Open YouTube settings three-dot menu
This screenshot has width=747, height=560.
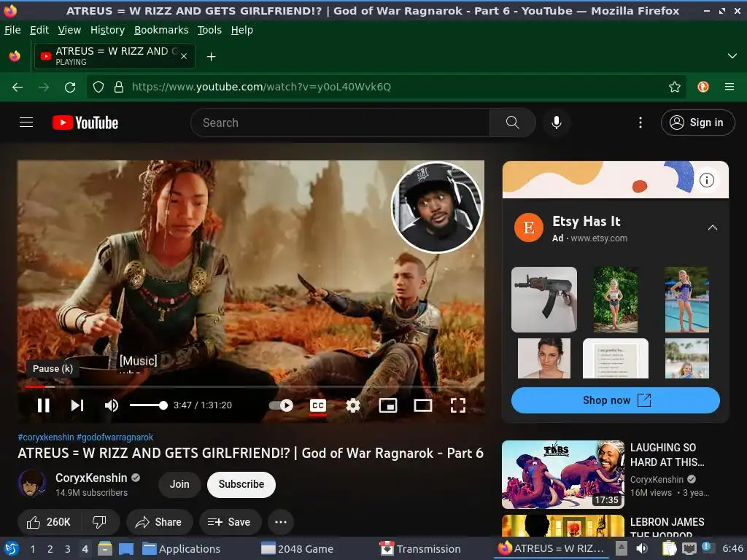tap(640, 122)
